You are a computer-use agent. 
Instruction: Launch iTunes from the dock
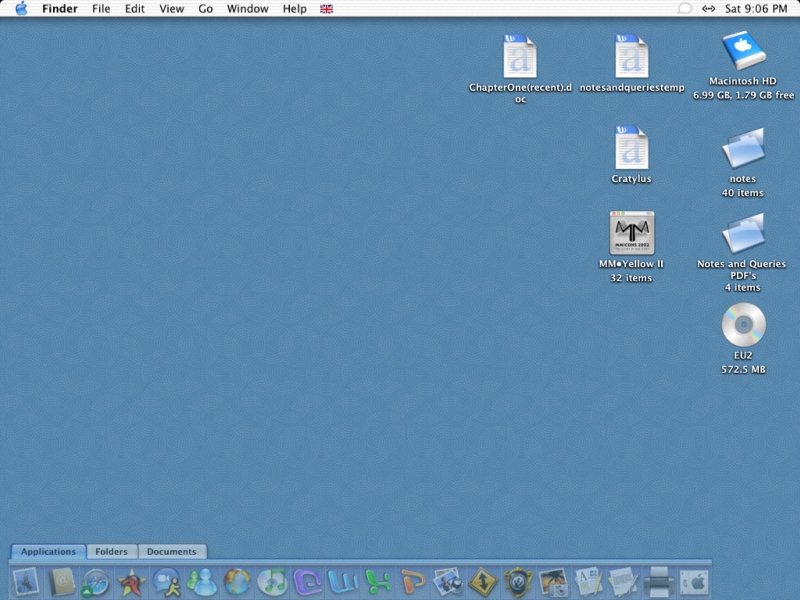(x=272, y=582)
